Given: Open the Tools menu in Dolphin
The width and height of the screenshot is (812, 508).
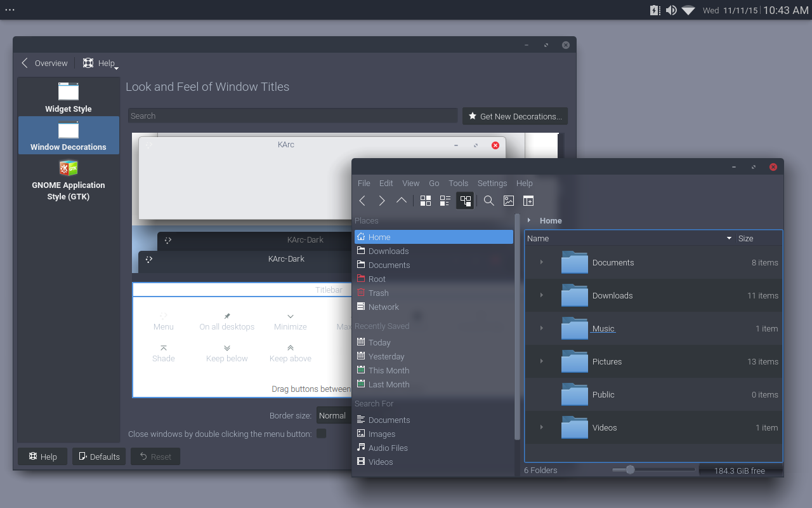Looking at the screenshot, I should tap(458, 183).
